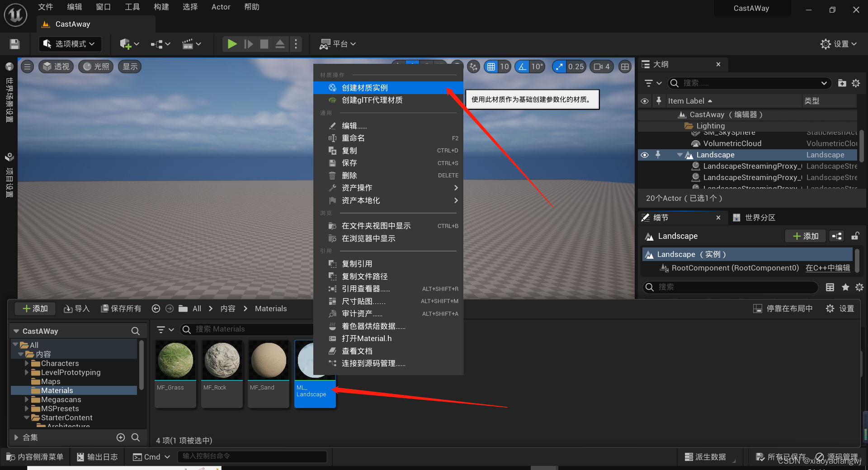Viewport: 868px width, 470px height.
Task: Switch to 世界分区 tab
Action: 754,218
